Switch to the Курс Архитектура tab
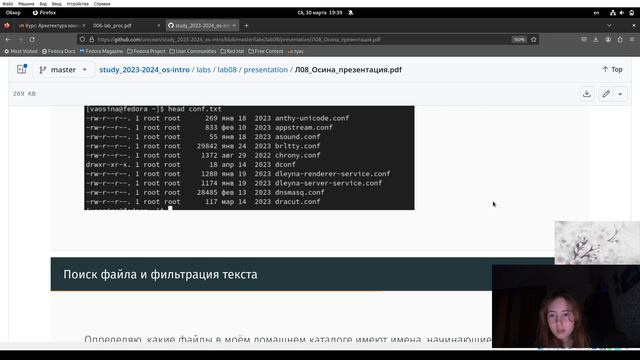This screenshot has width=640, height=360. coord(51,25)
